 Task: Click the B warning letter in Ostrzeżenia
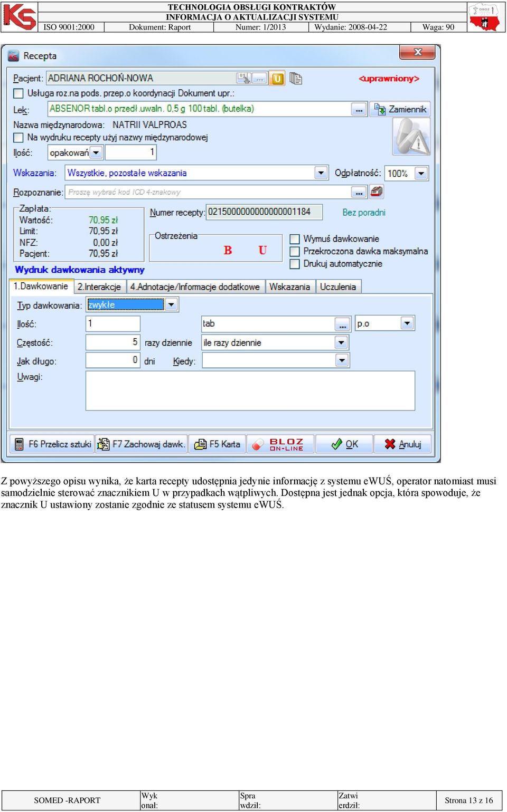(x=228, y=250)
